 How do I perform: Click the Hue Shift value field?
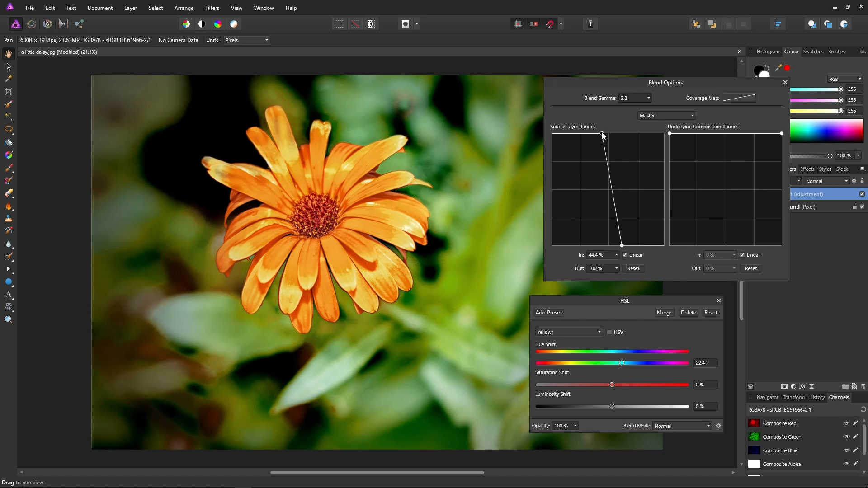pos(704,363)
